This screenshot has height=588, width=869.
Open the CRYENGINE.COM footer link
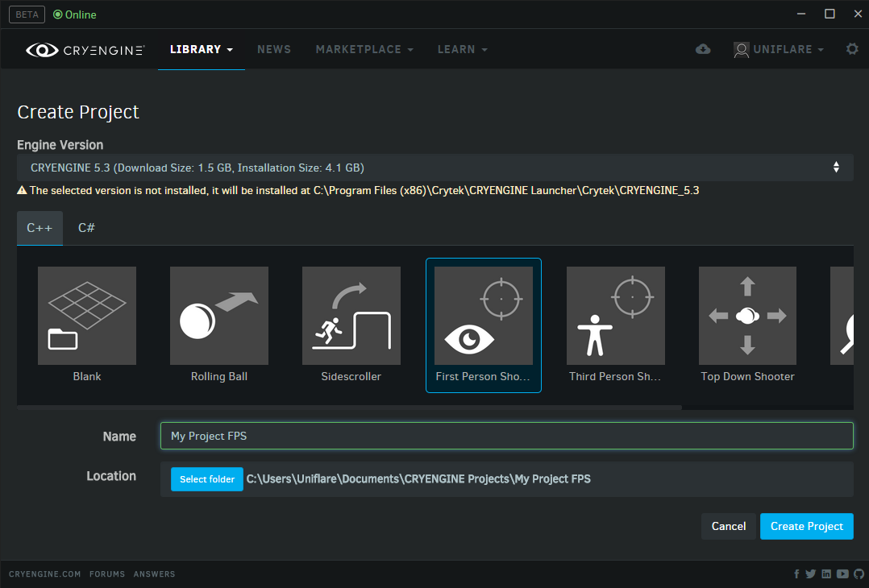(44, 574)
